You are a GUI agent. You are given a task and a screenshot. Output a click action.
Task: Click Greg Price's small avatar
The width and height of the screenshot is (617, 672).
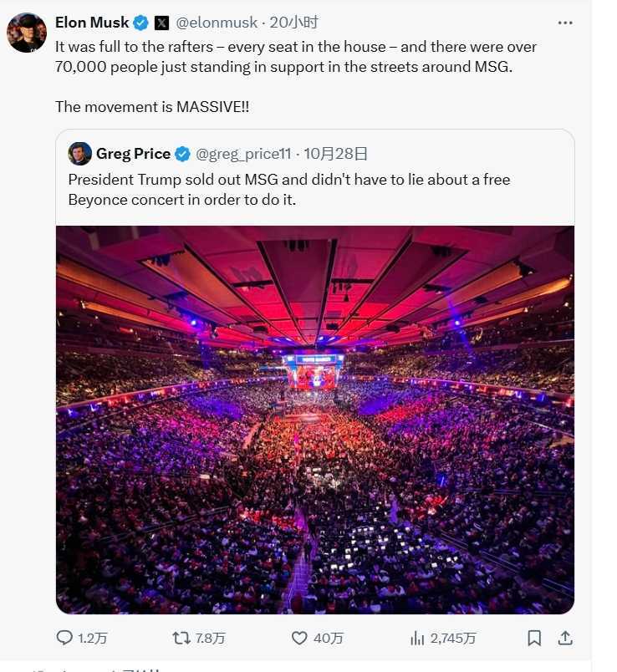click(80, 154)
